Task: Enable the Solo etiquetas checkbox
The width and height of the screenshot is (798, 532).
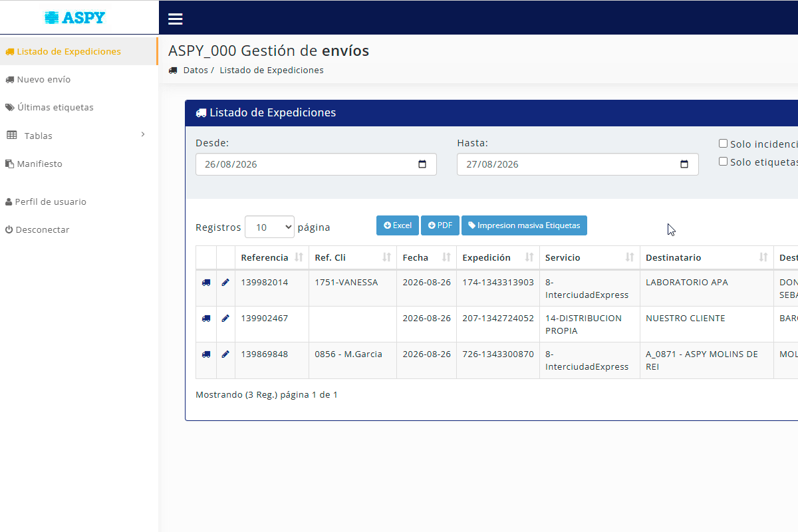Action: tap(723, 162)
